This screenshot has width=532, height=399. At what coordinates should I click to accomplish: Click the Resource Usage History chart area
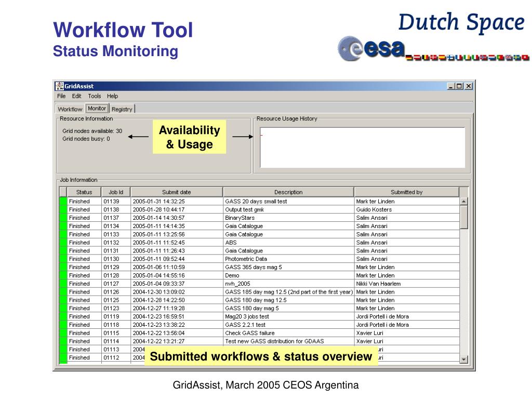click(362, 147)
